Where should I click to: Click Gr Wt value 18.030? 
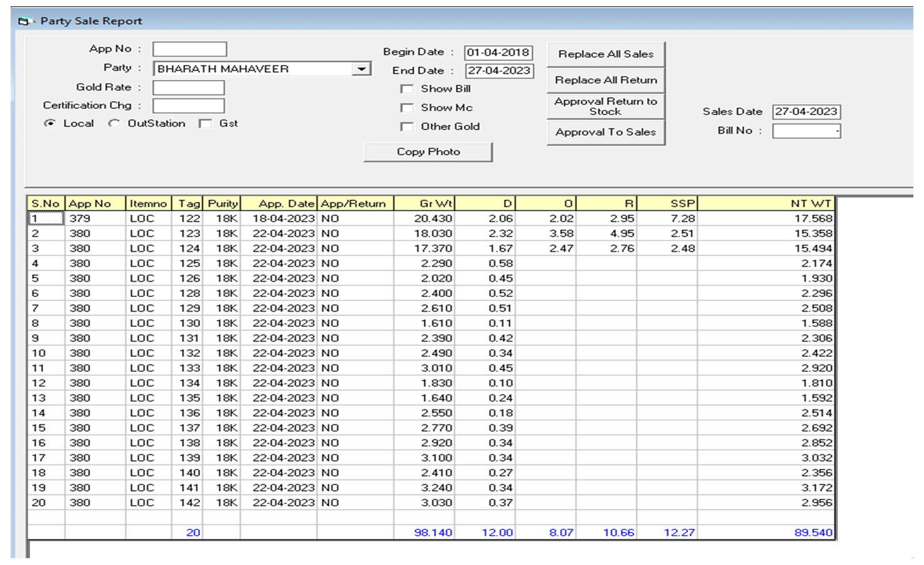point(424,234)
